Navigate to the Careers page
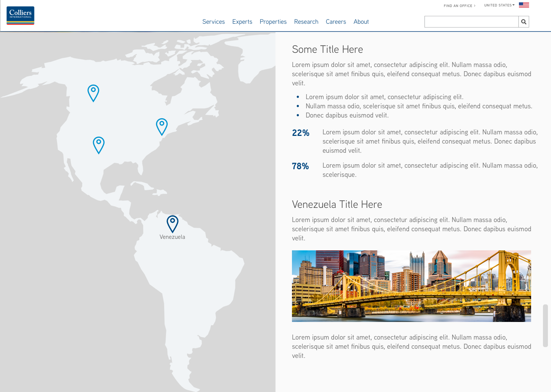551x392 pixels. 336,22
